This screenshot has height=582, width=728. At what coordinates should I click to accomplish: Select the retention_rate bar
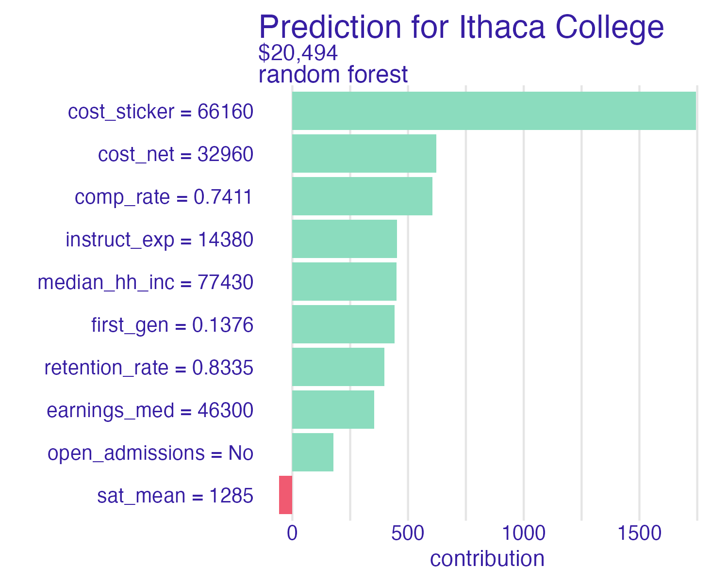click(338, 367)
